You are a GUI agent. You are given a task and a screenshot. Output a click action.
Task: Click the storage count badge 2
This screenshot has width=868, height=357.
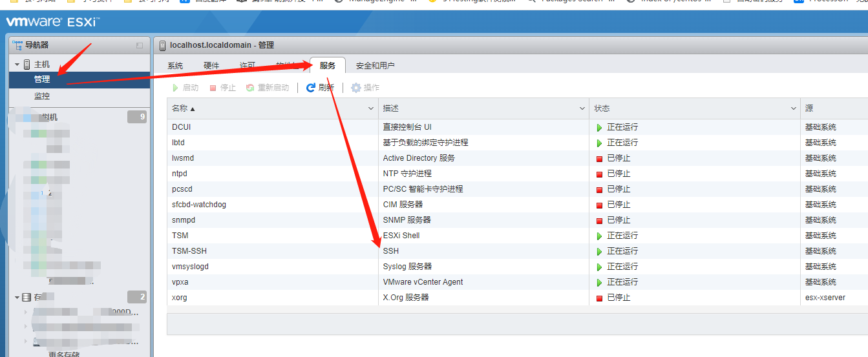[137, 297]
